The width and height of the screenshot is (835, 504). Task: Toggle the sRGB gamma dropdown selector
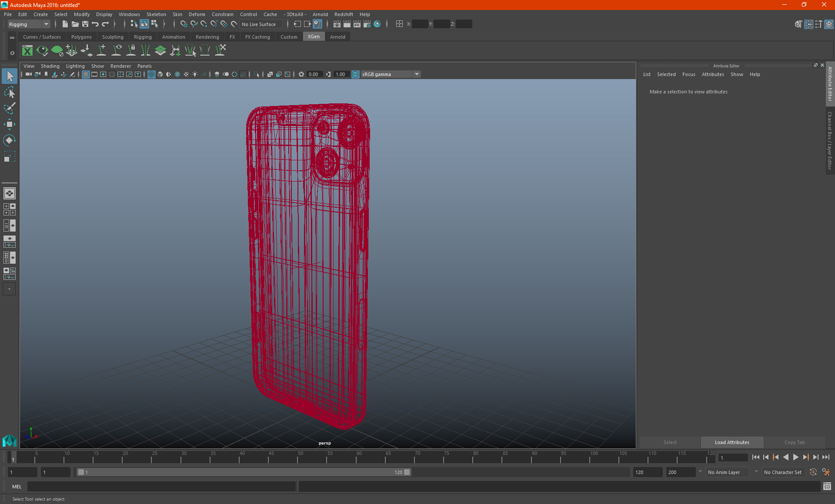tap(417, 74)
